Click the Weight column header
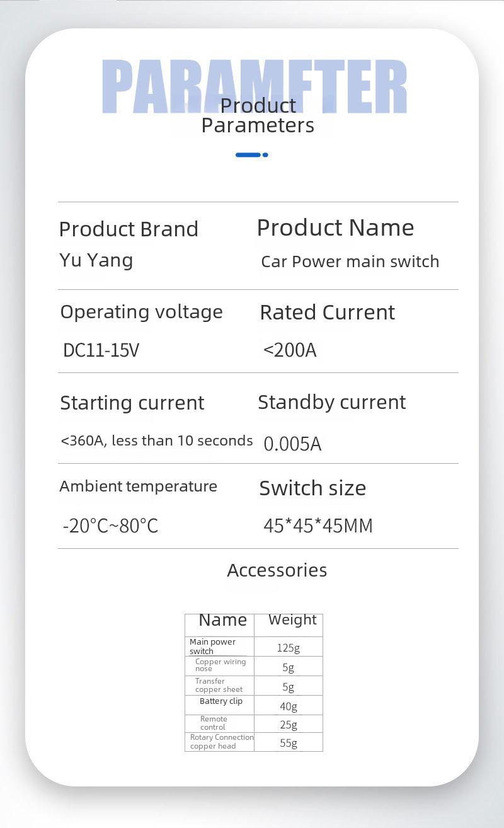The image size is (504, 828). tap(292, 619)
